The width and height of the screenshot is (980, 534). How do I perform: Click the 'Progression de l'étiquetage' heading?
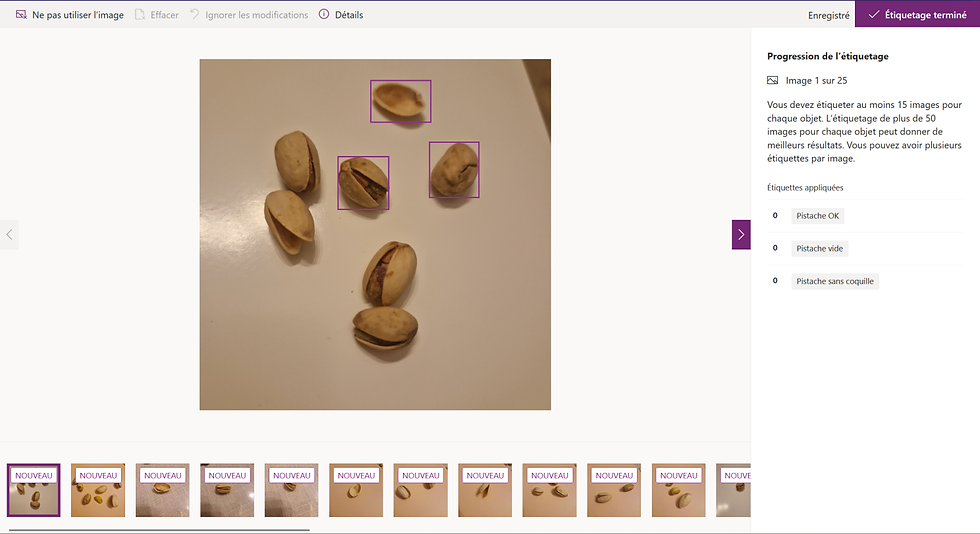click(828, 56)
